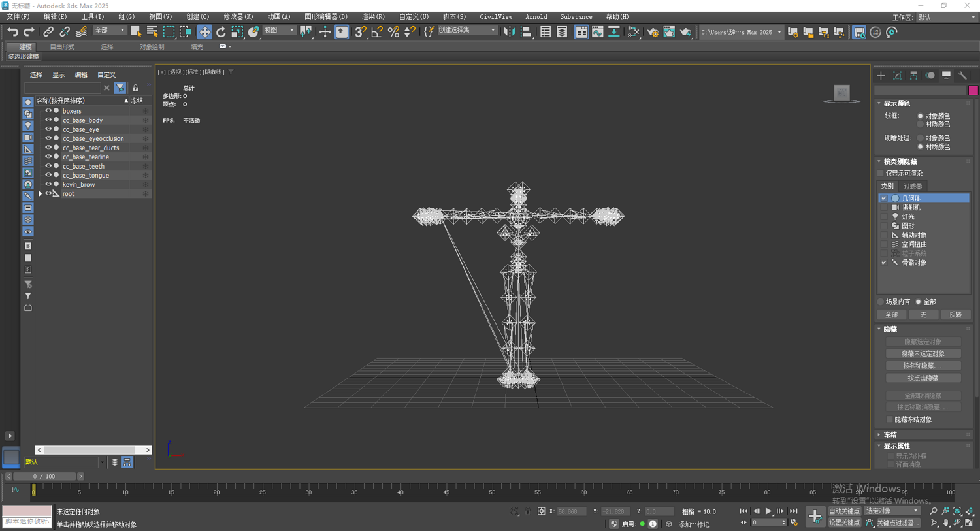Select the Scene Content radio button
980x531 pixels.
881,302
